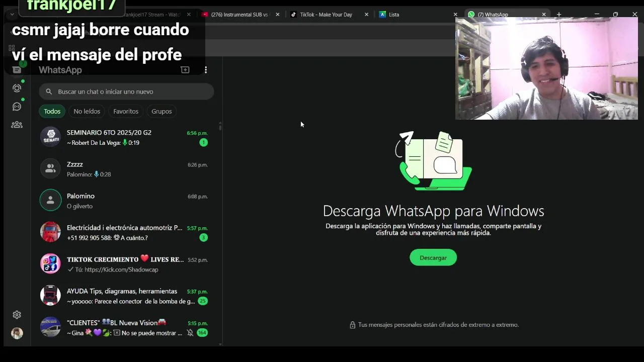Click the unread badge 3 on Electricidad chat
Image resolution: width=644 pixels, height=362 pixels.
(203, 237)
